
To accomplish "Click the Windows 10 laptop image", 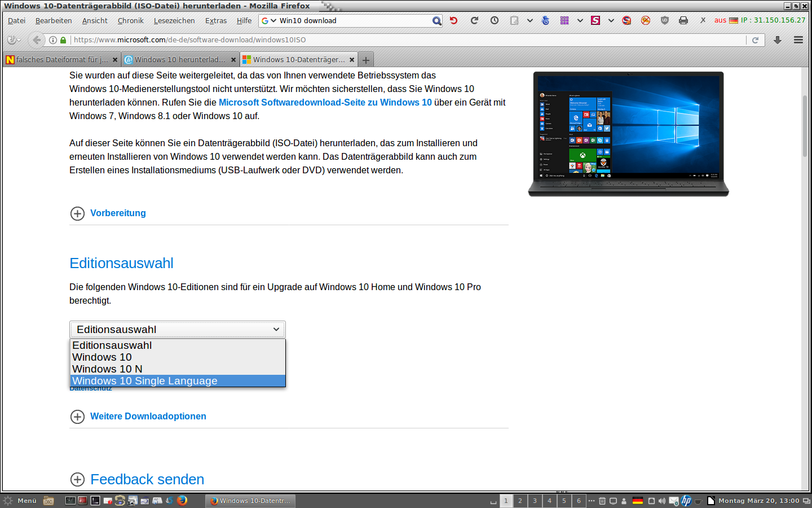I will pos(628,134).
